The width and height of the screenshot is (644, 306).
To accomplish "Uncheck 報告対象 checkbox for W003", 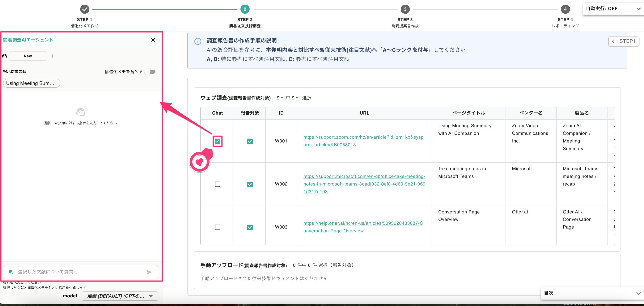I will 250,227.
